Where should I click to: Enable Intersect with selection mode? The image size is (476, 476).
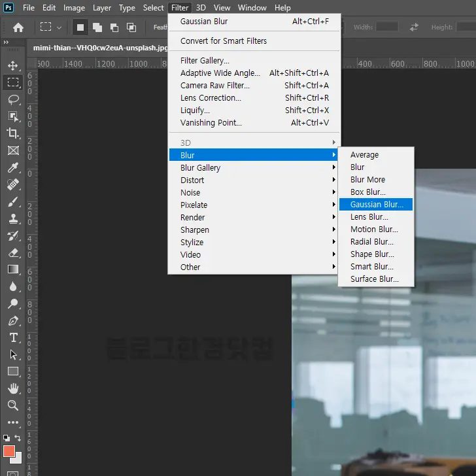(131, 27)
